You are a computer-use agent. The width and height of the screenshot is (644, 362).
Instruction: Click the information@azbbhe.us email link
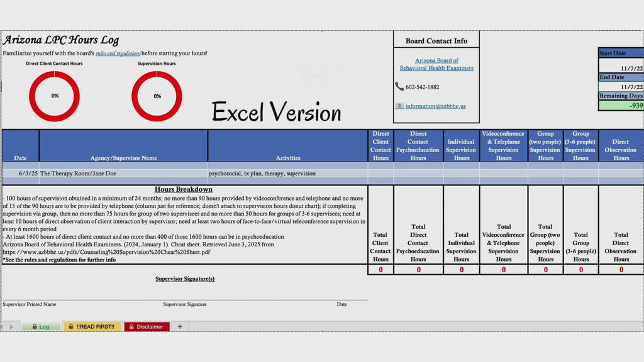[435, 106]
